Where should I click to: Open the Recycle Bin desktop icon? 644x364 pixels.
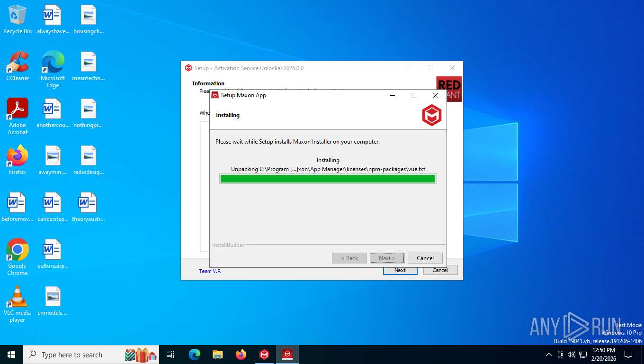(18, 19)
